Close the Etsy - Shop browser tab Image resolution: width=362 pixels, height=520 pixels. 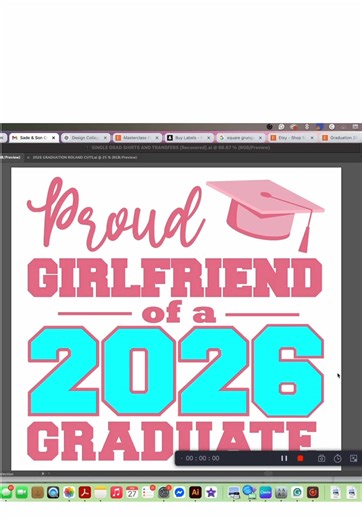pyautogui.click(x=312, y=138)
